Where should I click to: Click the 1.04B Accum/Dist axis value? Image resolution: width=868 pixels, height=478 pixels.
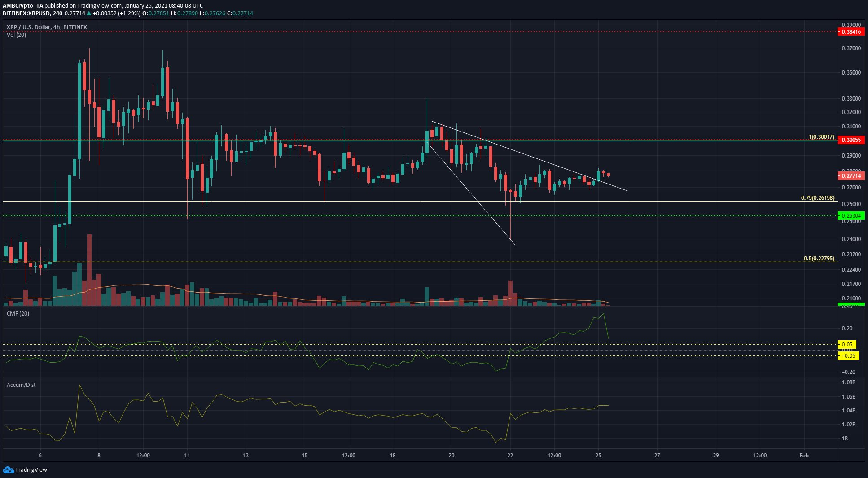click(849, 411)
